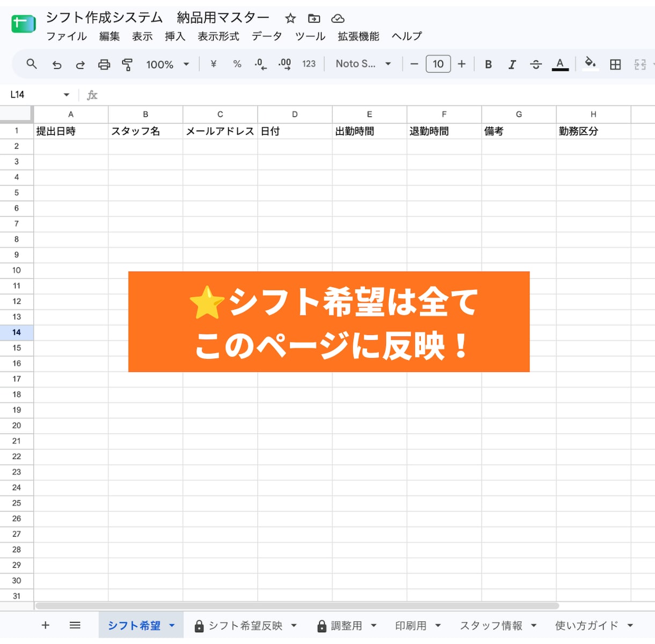
Task: Open the スタッフ情報 tab dropdown arrow
Action: 534,626
